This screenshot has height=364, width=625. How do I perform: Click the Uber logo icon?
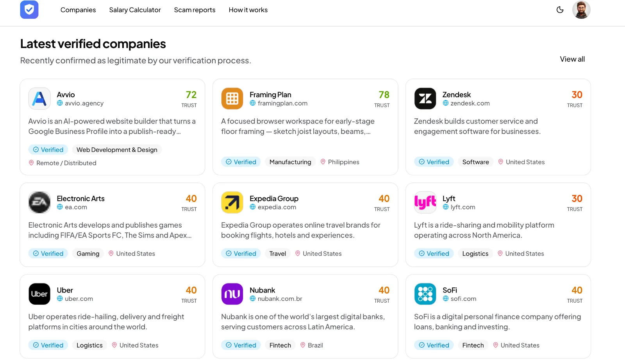coord(39,294)
